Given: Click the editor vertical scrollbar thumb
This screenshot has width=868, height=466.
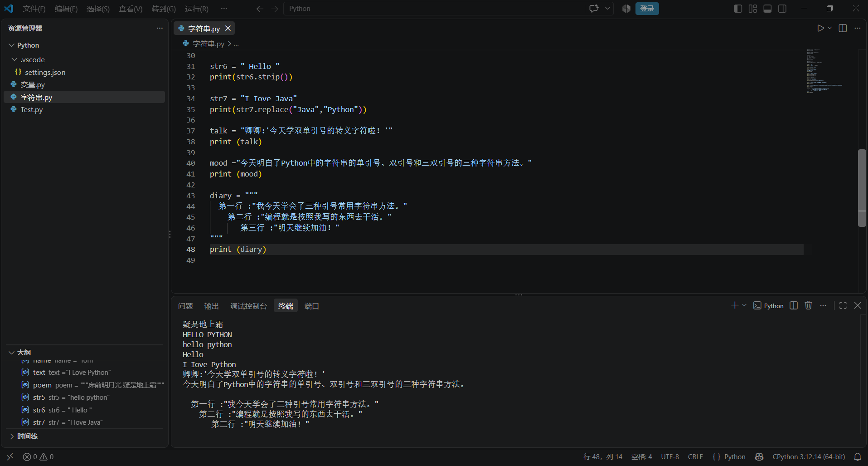Looking at the screenshot, I should (x=862, y=188).
